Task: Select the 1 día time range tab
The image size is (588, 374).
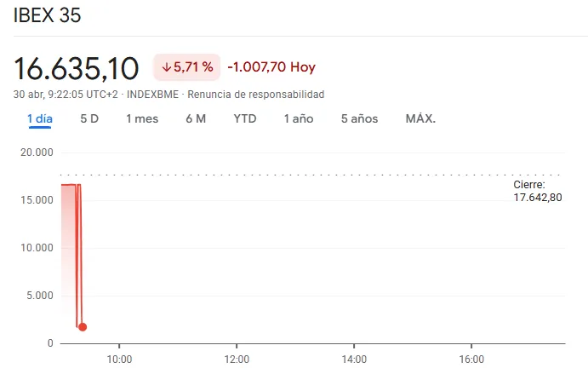Action: (40, 118)
